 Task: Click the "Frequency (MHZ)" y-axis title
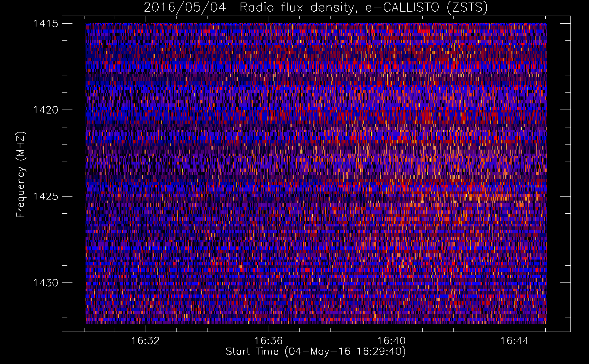click(21, 174)
